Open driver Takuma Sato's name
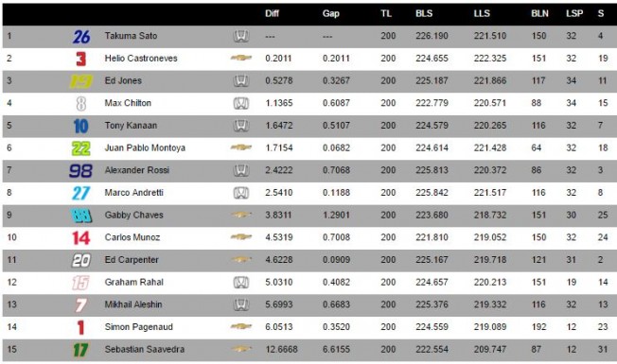The height and width of the screenshot is (364, 617). tap(131, 36)
